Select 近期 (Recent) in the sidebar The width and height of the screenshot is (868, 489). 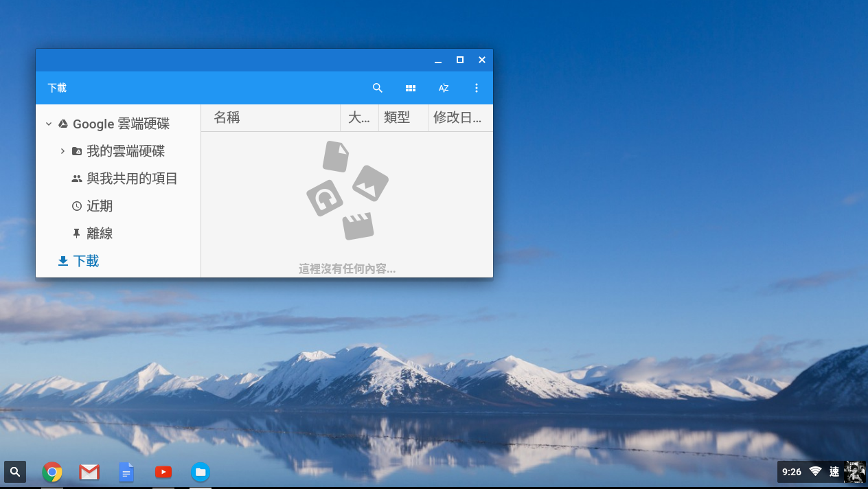(100, 205)
